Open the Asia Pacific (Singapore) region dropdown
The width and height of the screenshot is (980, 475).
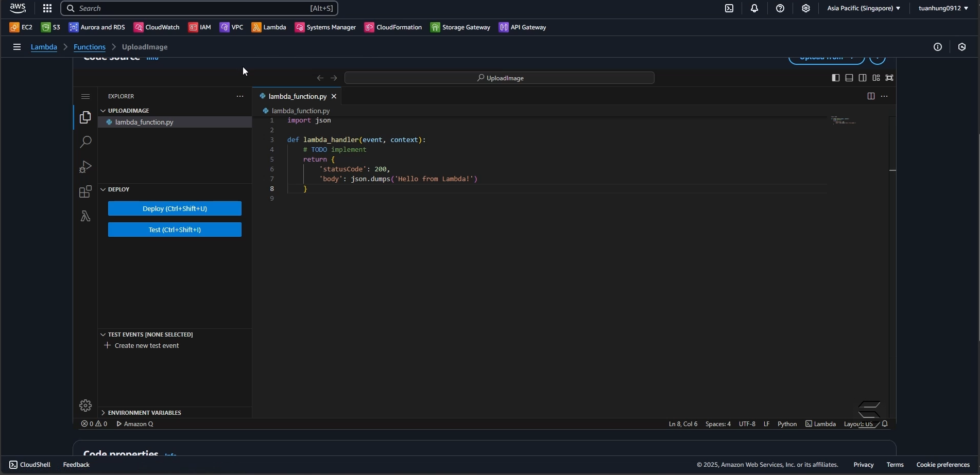864,8
